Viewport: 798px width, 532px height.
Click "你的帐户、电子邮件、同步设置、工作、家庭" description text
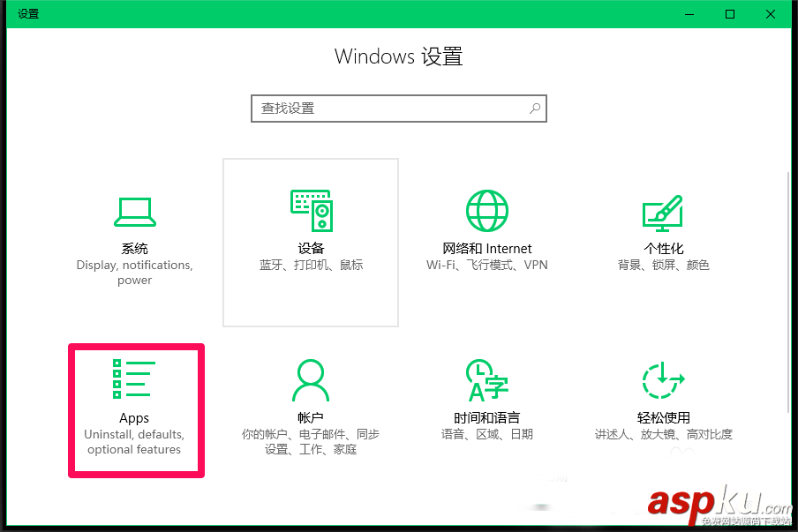click(311, 442)
